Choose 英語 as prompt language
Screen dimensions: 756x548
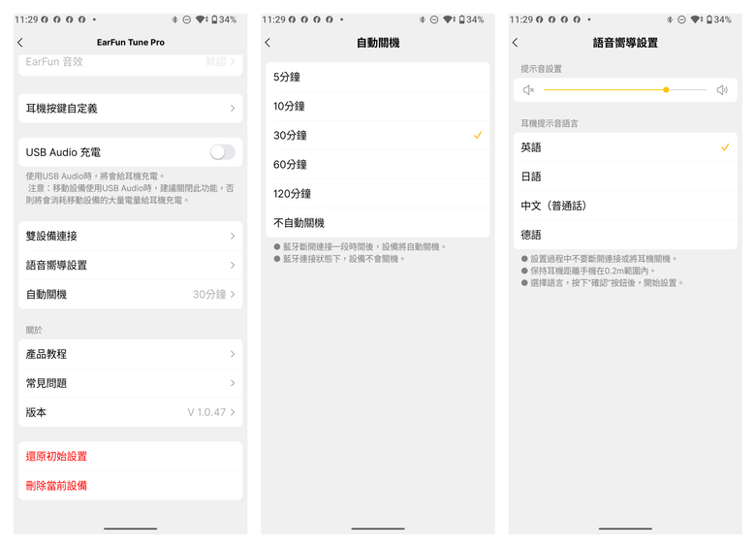pos(625,147)
